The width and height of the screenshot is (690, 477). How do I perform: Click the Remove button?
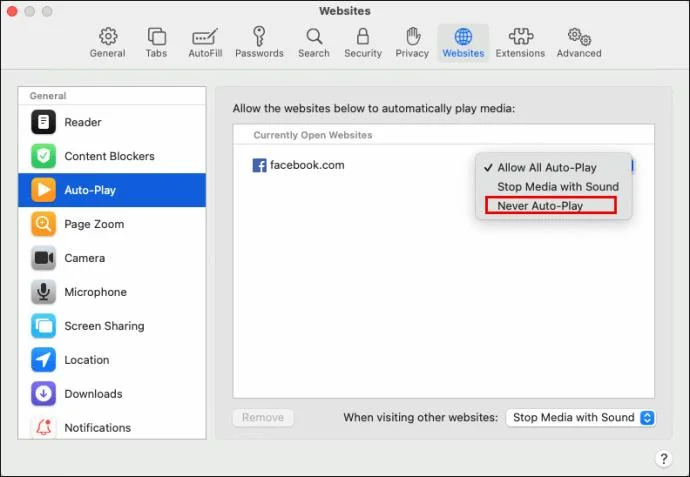tap(263, 417)
